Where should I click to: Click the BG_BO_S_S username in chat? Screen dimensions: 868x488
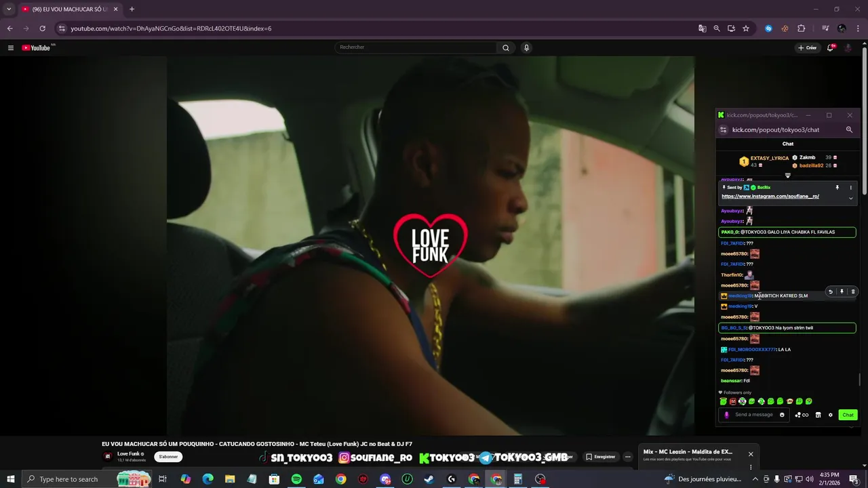tap(734, 328)
